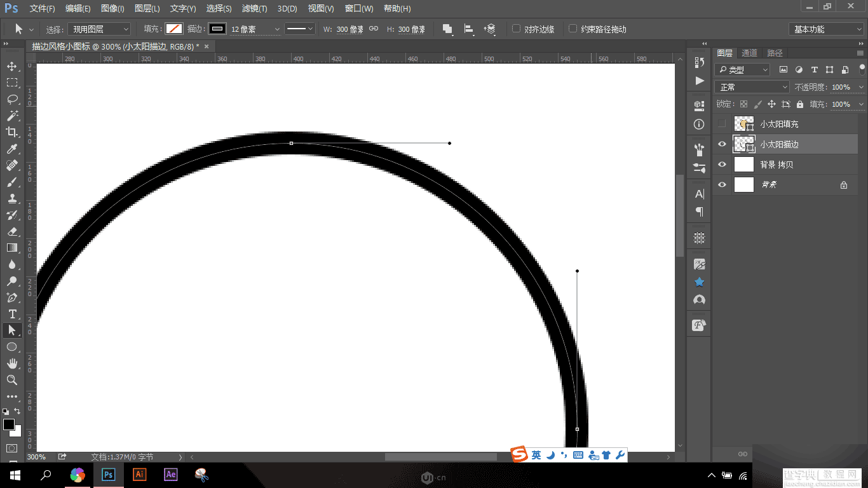Image resolution: width=868 pixels, height=488 pixels.
Task: Open the 基本功能 workspace dropdown
Action: coord(826,29)
